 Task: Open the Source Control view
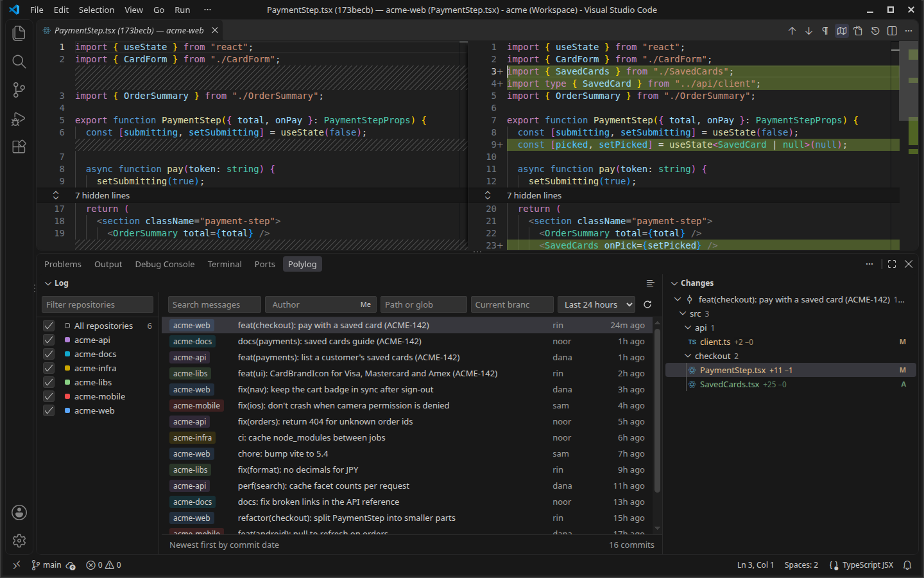click(19, 91)
